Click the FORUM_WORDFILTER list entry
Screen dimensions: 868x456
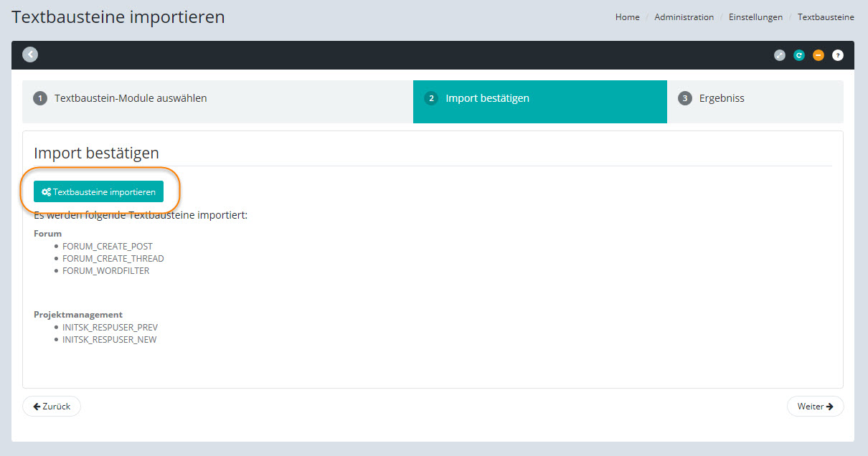(106, 271)
